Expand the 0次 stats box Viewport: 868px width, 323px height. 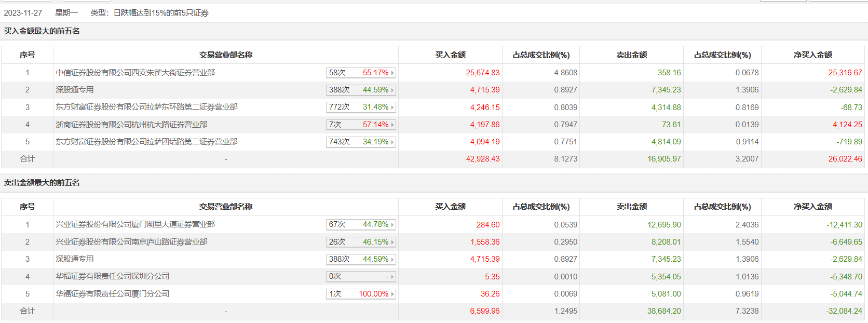[361, 277]
